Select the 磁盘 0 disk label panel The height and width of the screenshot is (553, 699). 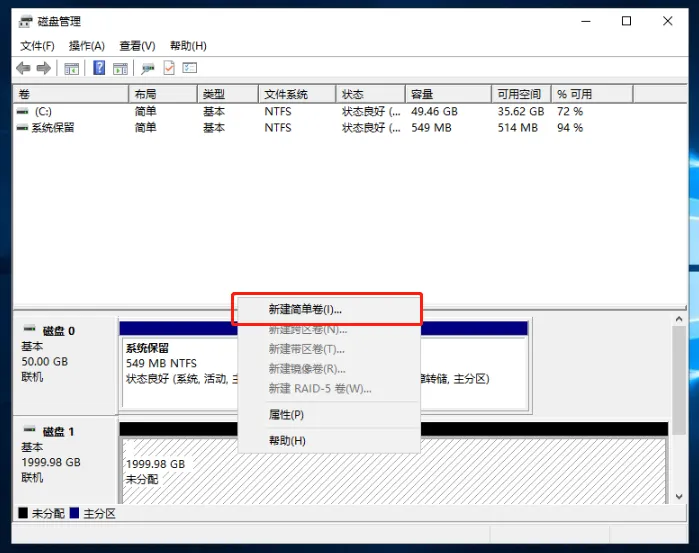[x=65, y=365]
